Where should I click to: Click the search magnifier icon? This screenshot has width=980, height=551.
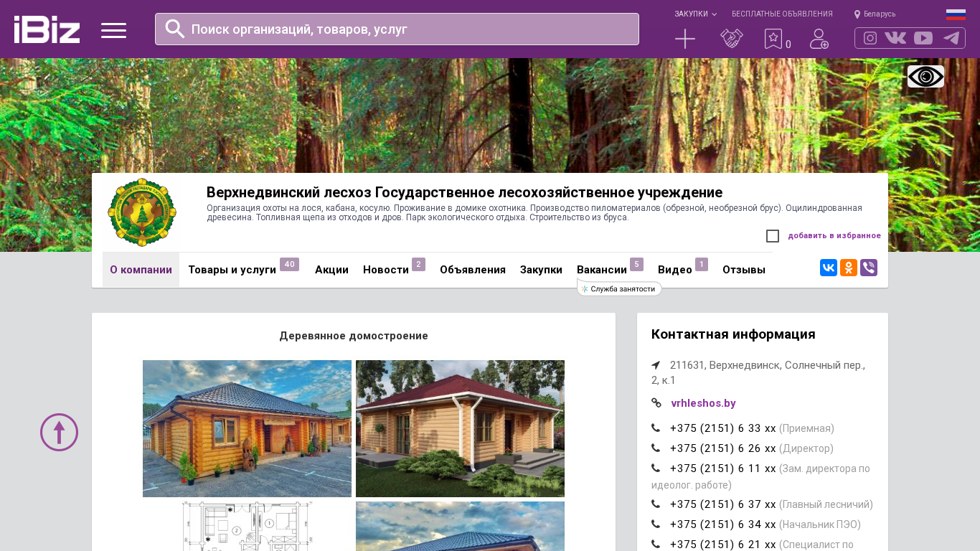175,29
